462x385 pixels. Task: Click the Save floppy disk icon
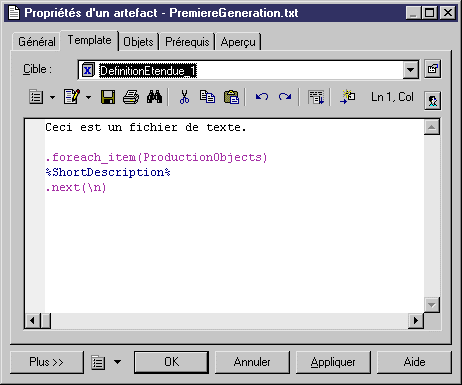pos(108,97)
